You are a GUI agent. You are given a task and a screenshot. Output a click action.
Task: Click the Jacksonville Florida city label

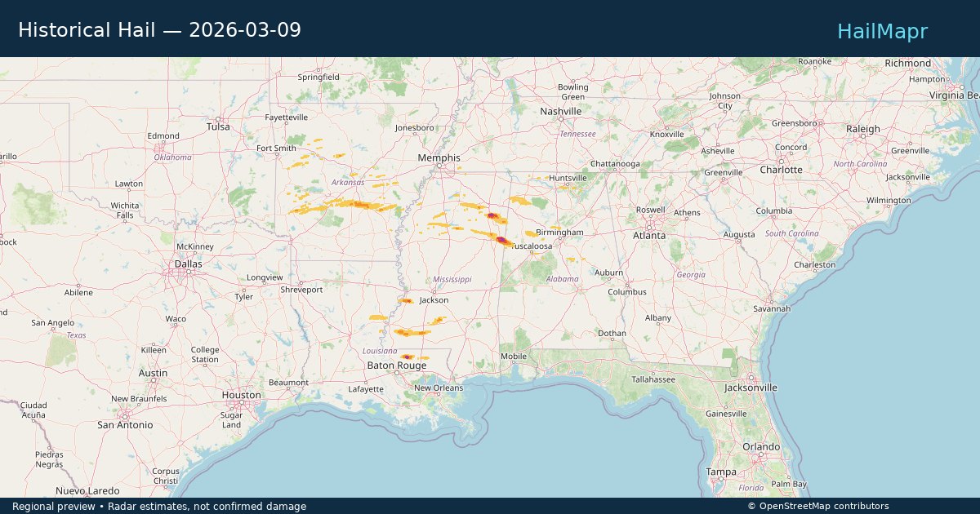[x=750, y=388]
